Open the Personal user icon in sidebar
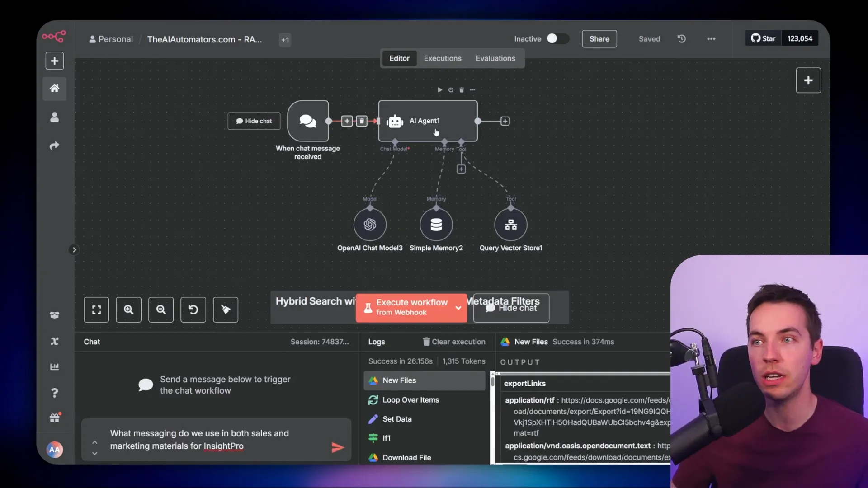868x488 pixels. tap(55, 117)
